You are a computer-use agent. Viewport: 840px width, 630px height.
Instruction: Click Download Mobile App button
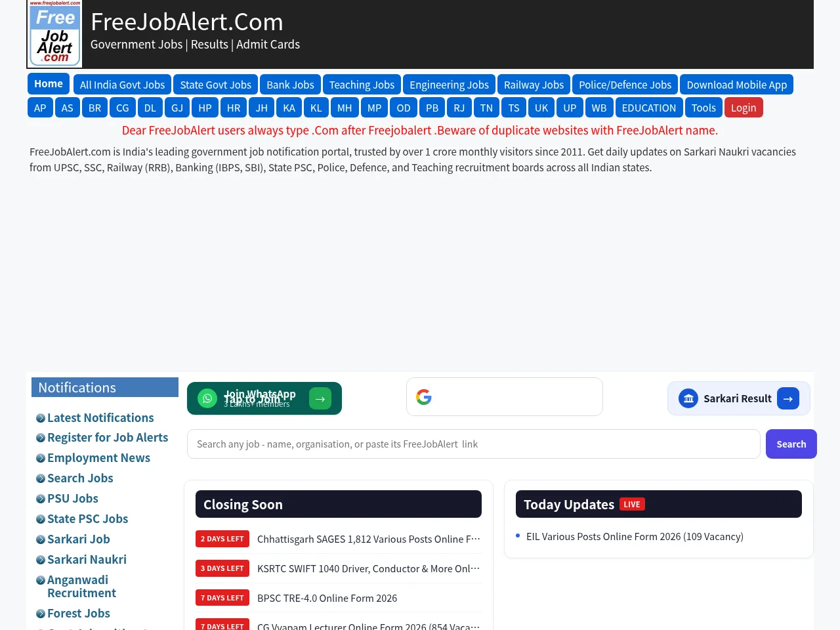click(x=737, y=85)
